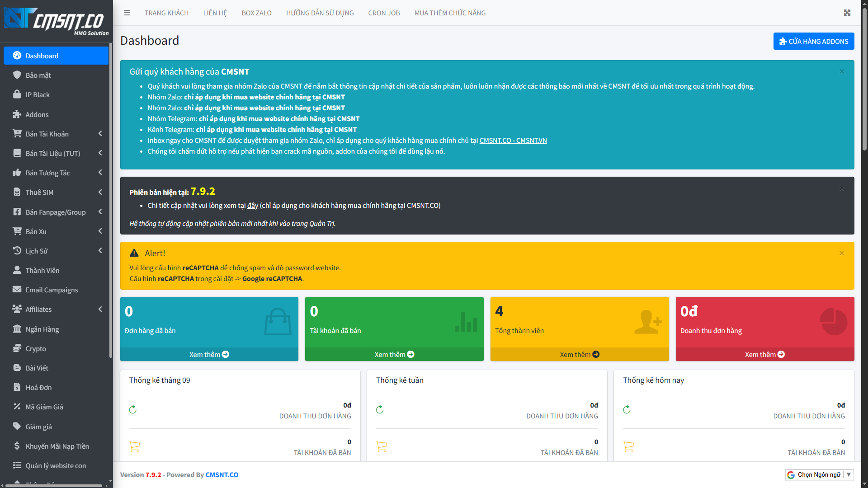Open IP Black lock icon

click(x=17, y=94)
